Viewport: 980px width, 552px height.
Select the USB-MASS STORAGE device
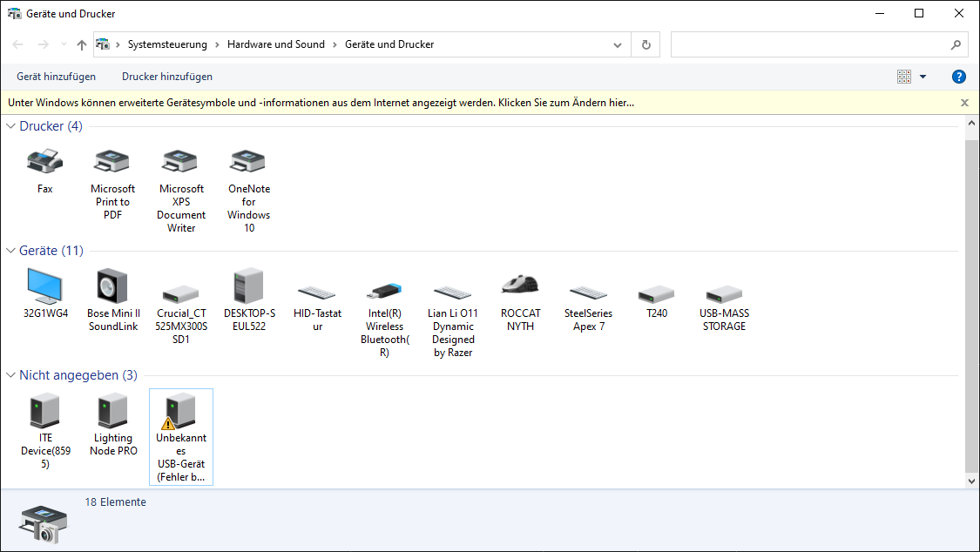[724, 293]
